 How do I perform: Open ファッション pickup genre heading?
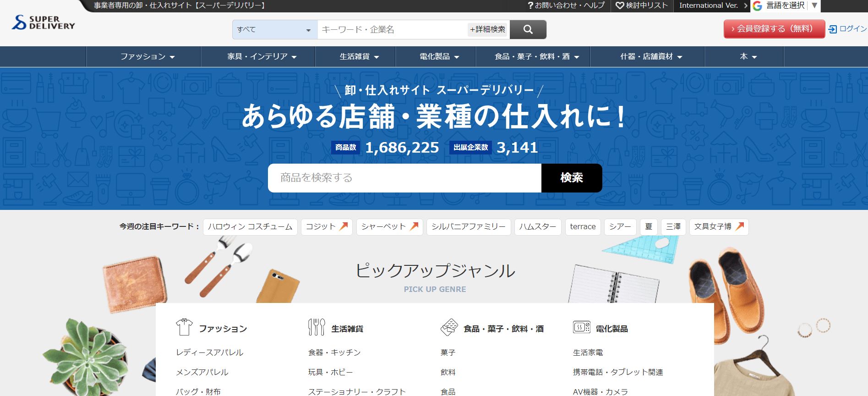pos(223,329)
